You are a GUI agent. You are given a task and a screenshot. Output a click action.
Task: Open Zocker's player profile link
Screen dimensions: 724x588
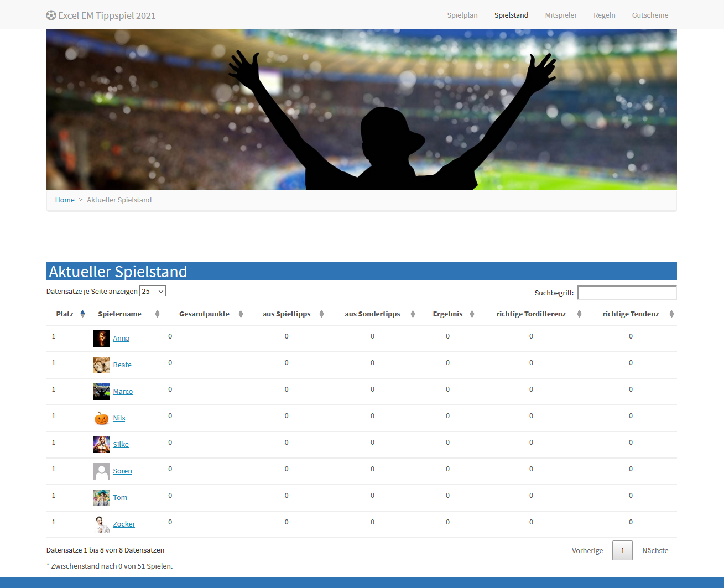click(x=124, y=524)
